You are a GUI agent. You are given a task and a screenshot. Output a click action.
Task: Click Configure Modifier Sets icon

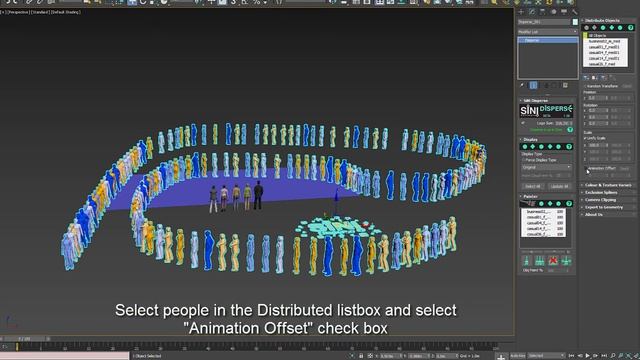565,85
